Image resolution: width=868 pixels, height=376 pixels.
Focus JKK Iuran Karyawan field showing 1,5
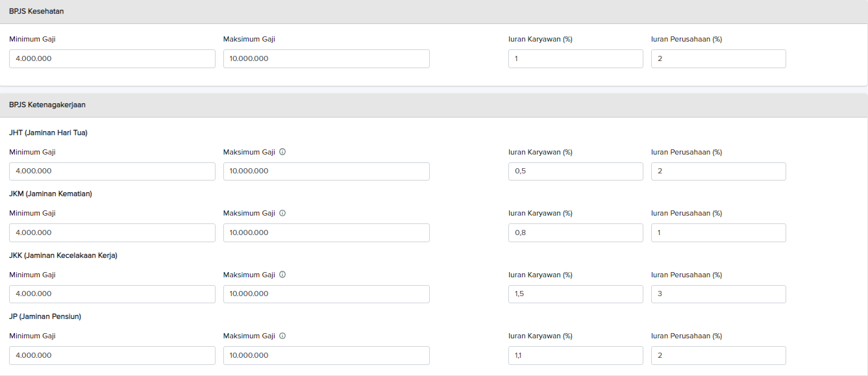(x=575, y=294)
